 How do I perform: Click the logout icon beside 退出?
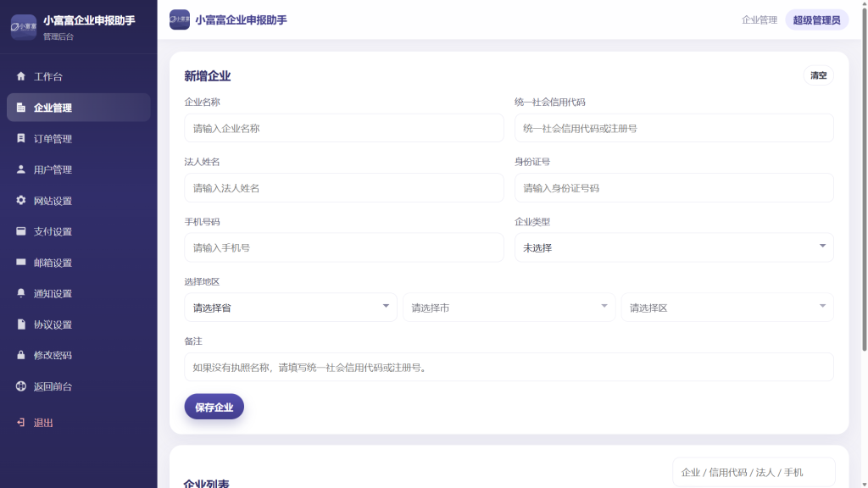point(21,423)
